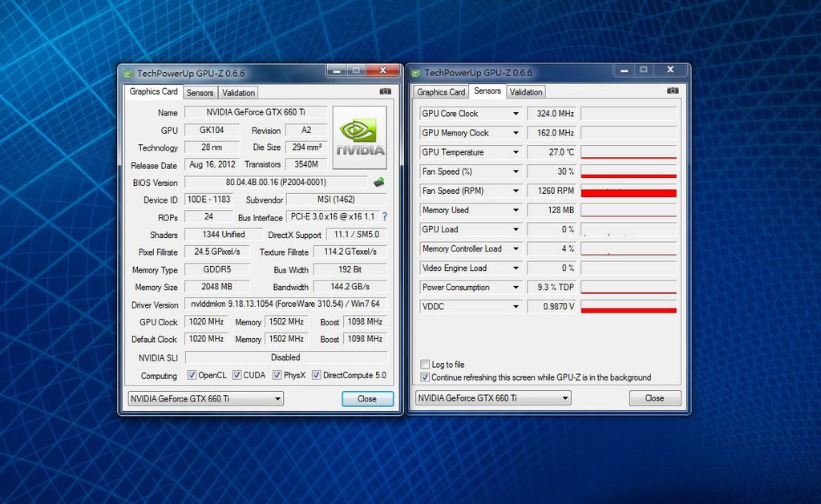Screen dimensions: 821x504
Task: Open Validation tab in the Sensors window
Action: click(526, 92)
